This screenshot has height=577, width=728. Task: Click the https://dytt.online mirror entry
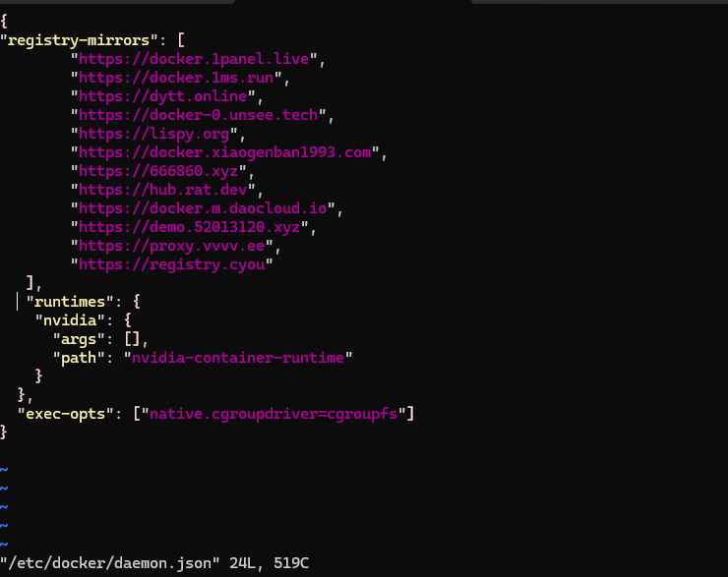(163, 96)
